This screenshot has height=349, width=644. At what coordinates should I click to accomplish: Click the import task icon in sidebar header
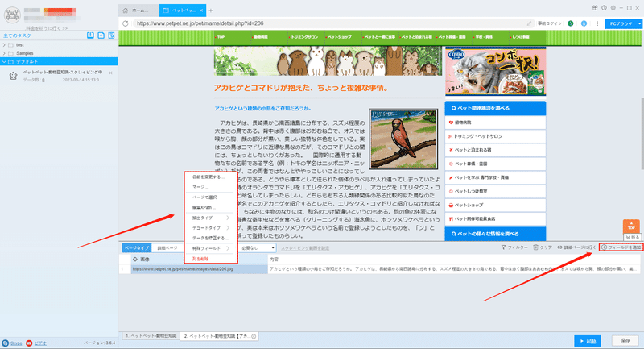pos(90,35)
